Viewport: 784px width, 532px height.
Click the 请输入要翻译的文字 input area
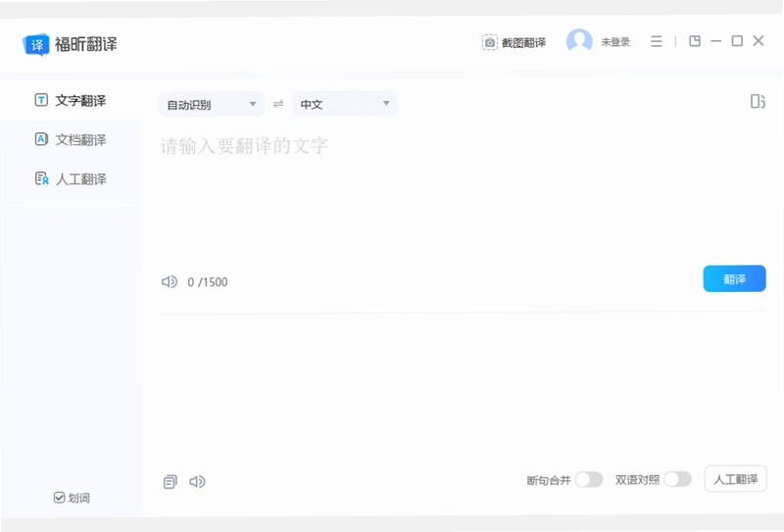point(463,195)
